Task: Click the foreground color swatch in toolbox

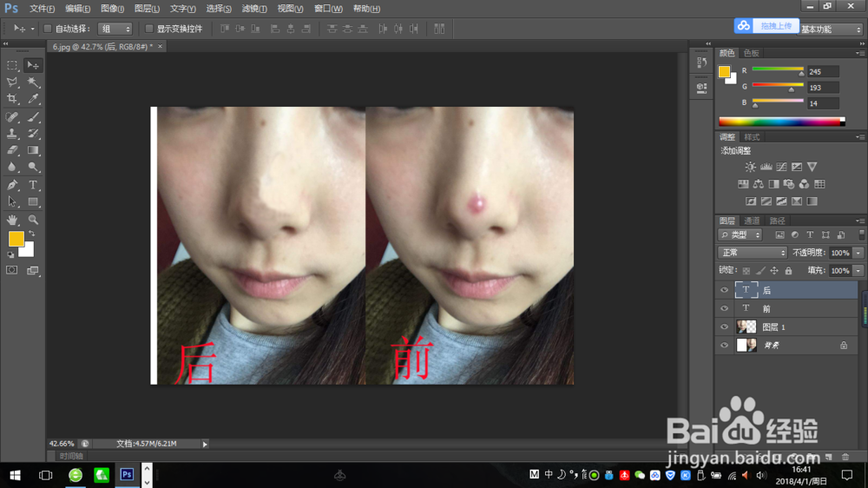Action: coord(16,239)
